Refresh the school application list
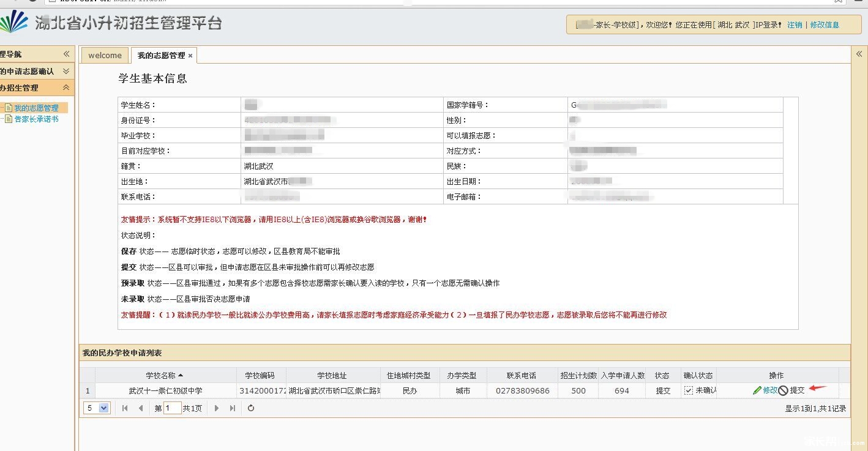This screenshot has height=451, width=868. [250, 408]
